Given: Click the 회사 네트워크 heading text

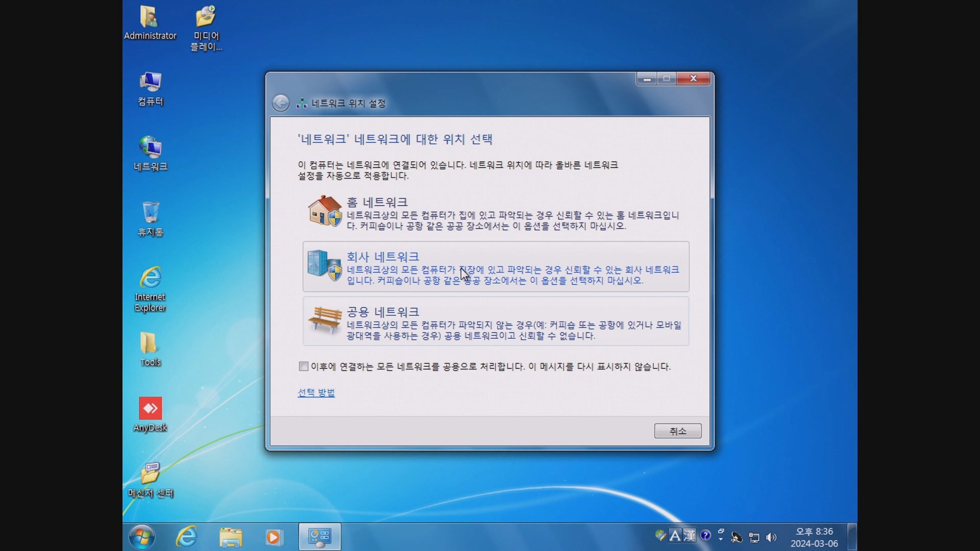Looking at the screenshot, I should [383, 257].
